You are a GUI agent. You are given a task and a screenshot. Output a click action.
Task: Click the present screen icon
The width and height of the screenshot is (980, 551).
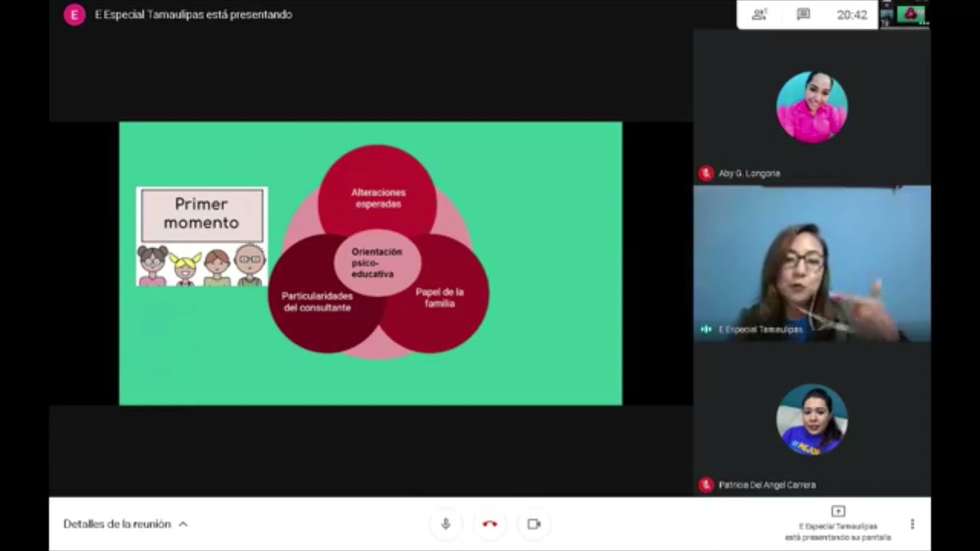coord(838,511)
